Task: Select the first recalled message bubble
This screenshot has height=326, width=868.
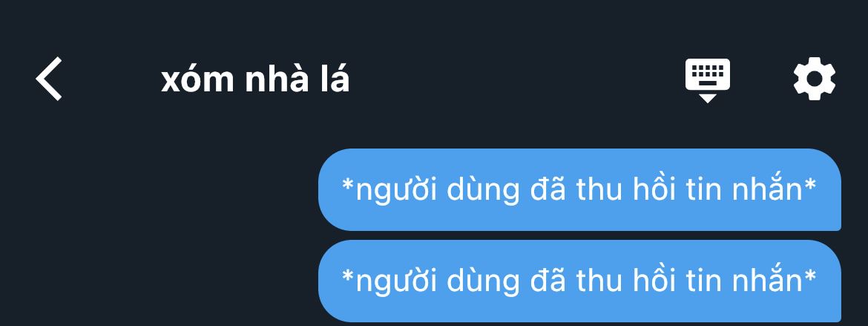Action: [x=579, y=189]
